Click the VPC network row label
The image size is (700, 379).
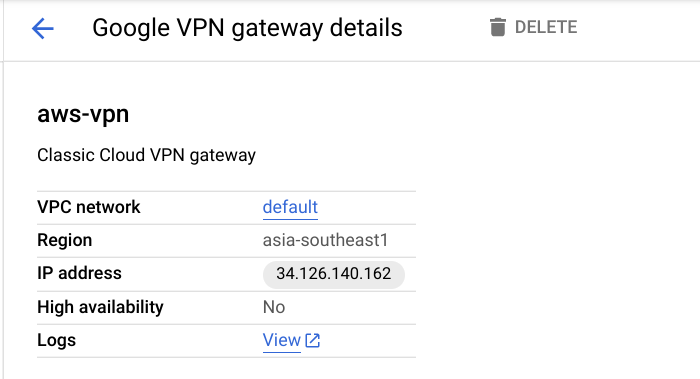click(88, 207)
